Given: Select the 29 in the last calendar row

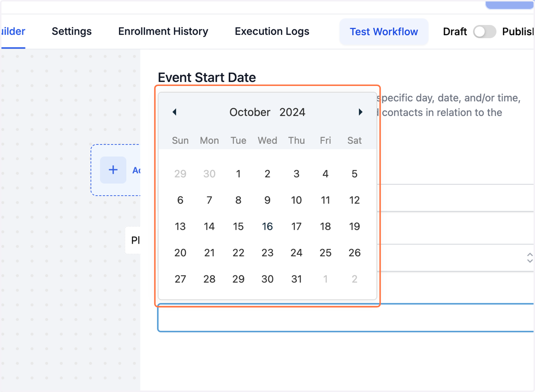Looking at the screenshot, I should pos(239,279).
